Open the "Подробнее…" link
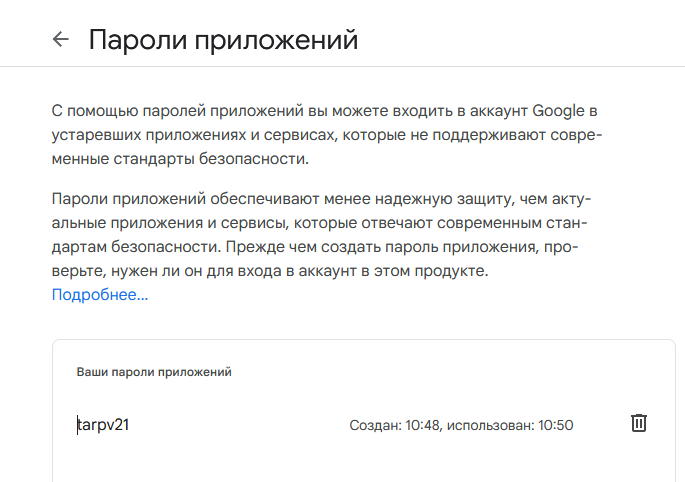Viewport: 685px width, 482px height. coord(100,295)
